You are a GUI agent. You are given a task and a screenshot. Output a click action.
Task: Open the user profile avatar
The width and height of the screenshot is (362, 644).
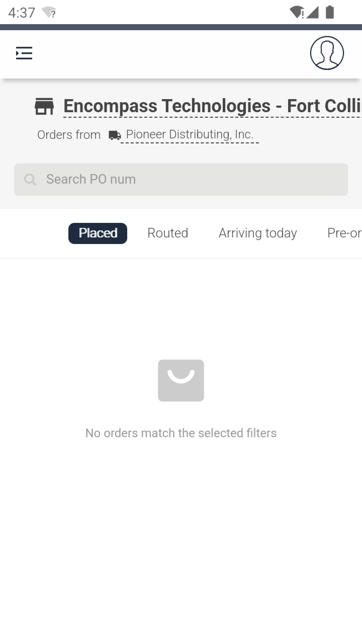pyautogui.click(x=327, y=53)
